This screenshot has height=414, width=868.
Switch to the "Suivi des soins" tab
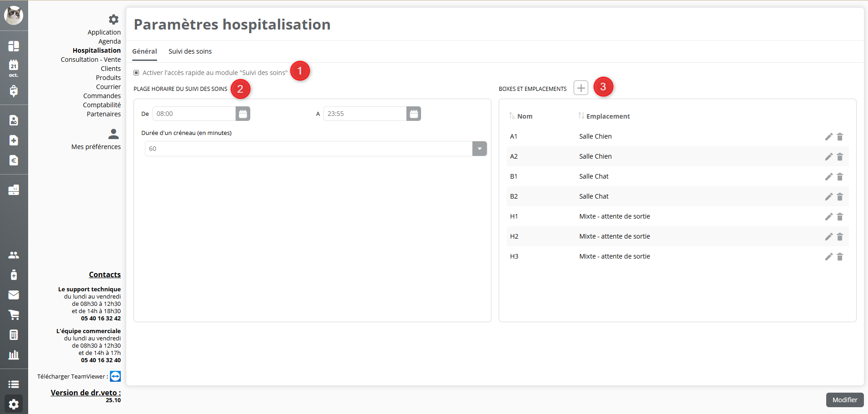[190, 51]
